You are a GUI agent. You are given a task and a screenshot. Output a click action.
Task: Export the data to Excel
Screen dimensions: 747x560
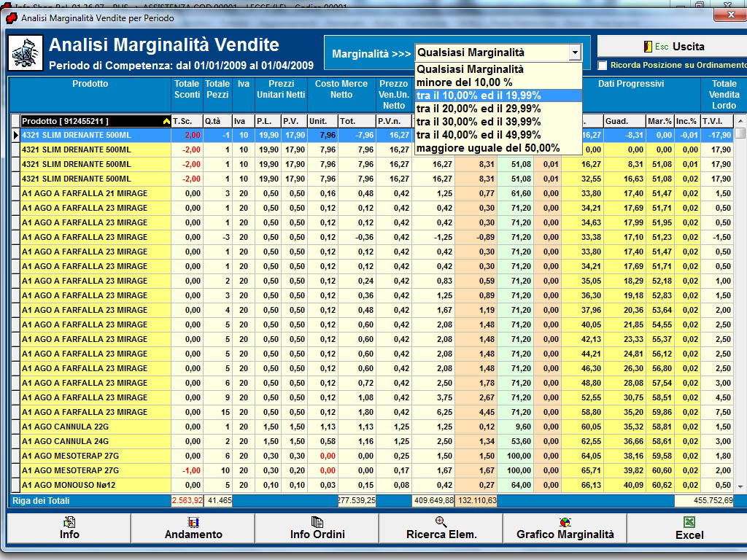[689, 528]
